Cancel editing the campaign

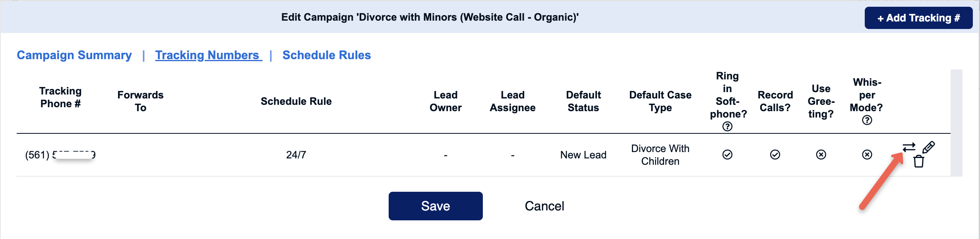coord(544,206)
